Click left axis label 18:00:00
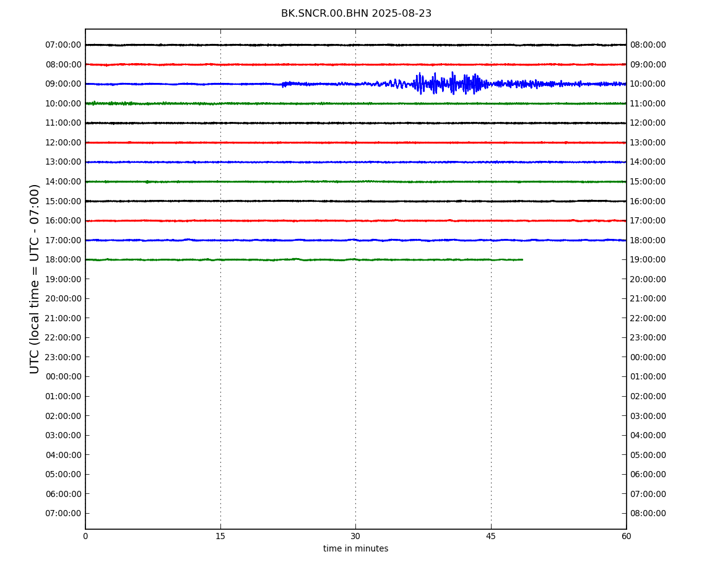Screen dimensions: 712x588 64,260
